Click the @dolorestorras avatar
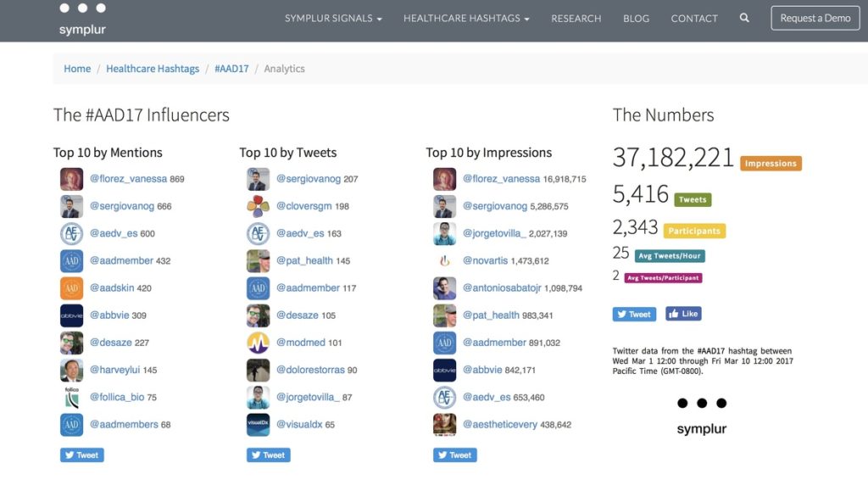 (x=258, y=370)
